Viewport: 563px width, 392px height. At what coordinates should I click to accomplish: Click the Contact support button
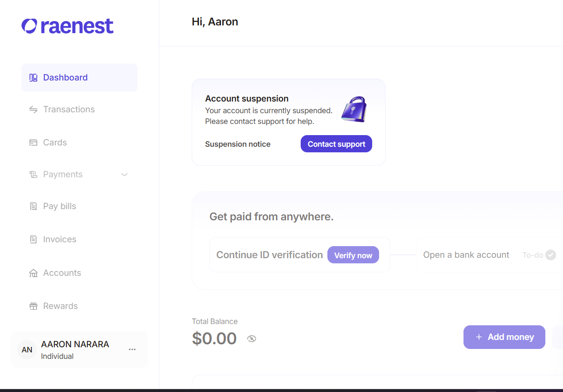tap(336, 144)
